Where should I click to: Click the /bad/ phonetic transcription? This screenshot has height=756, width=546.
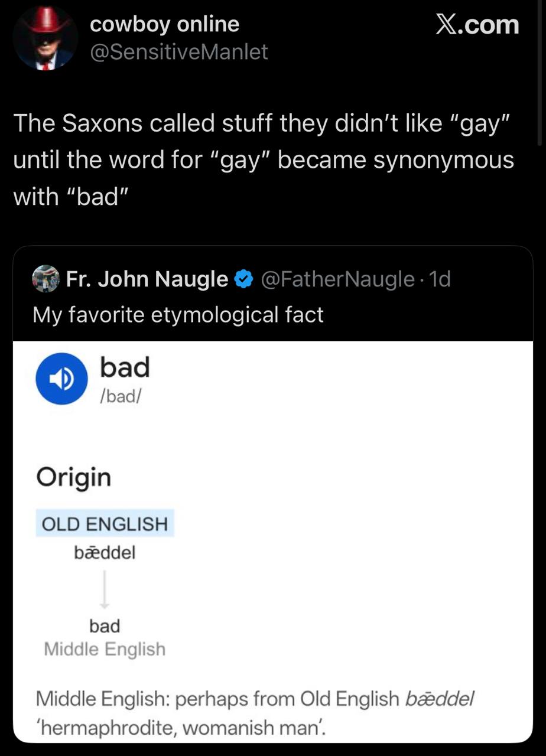[x=121, y=395]
